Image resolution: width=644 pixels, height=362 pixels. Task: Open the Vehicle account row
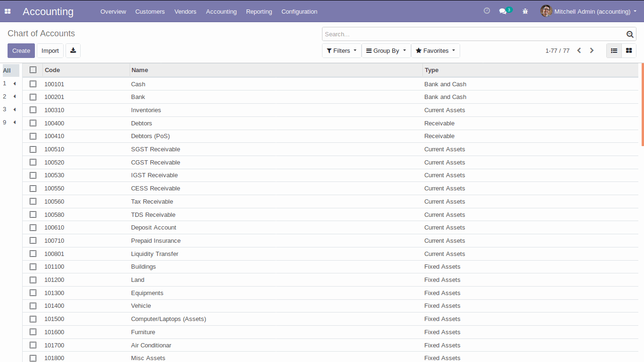pyautogui.click(x=330, y=305)
